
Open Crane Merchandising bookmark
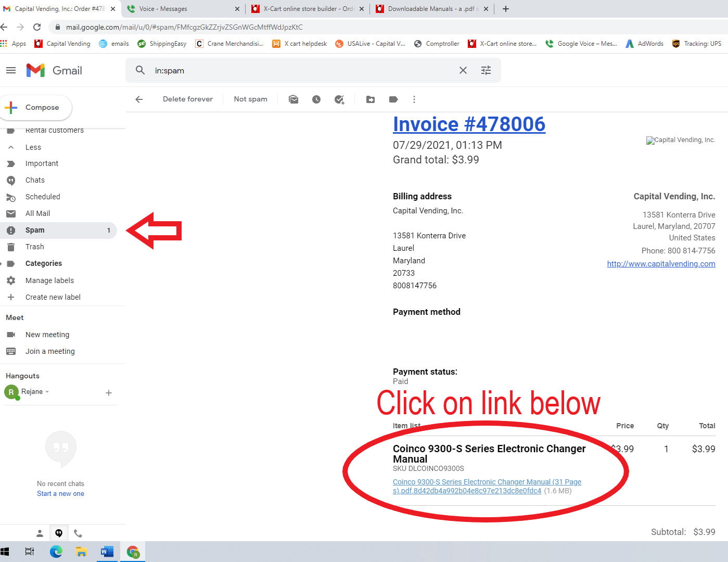tap(229, 44)
